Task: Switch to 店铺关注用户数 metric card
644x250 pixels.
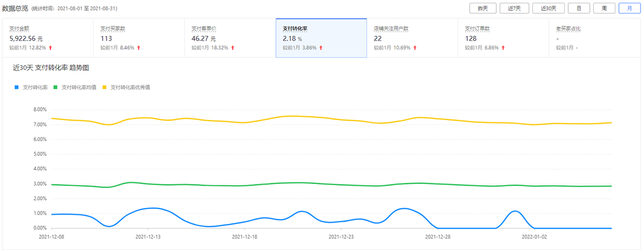Action: [413, 38]
